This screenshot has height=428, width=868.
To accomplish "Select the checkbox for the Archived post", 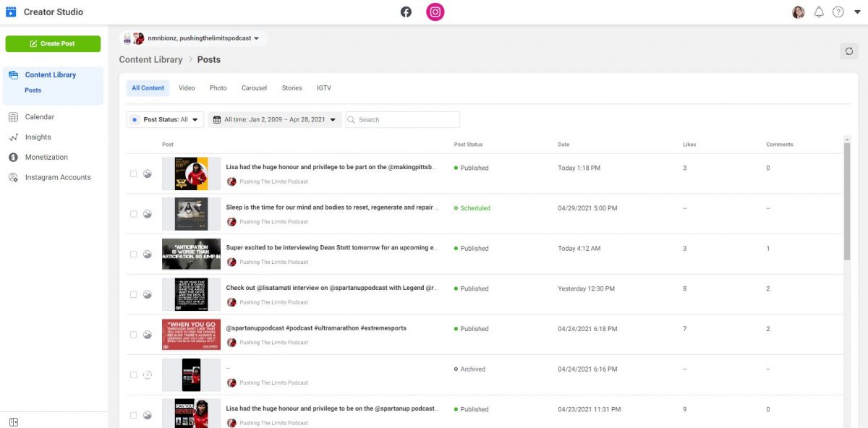I will click(133, 375).
